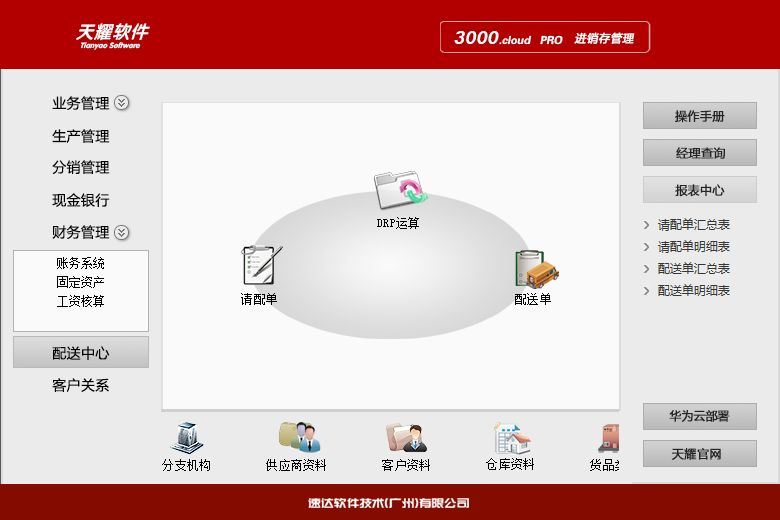Select 财务管理 in sidebar menu
Image resolution: width=780 pixels, height=520 pixels.
81,232
